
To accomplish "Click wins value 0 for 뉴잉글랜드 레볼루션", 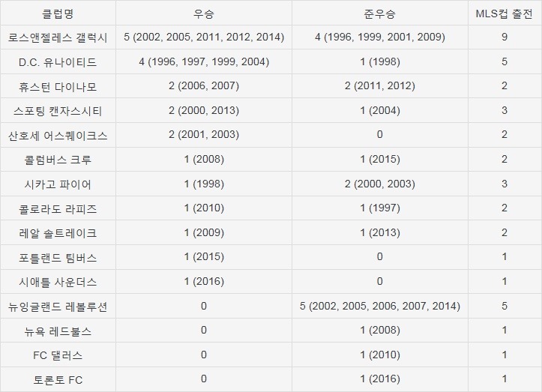I will [x=204, y=306].
